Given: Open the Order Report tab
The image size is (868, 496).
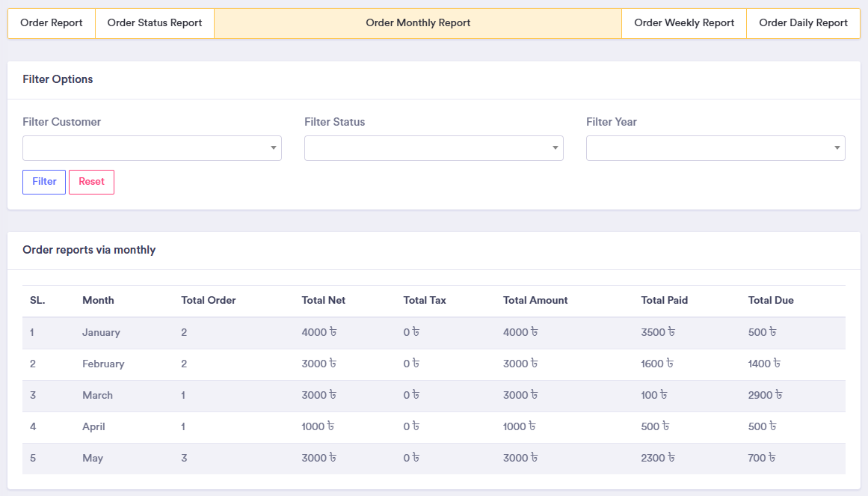Looking at the screenshot, I should pos(52,23).
